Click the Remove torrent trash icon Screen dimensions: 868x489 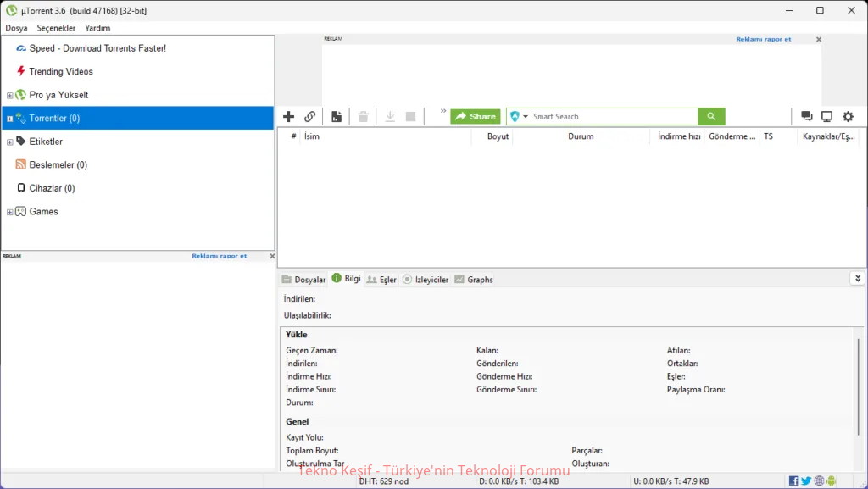[363, 117]
